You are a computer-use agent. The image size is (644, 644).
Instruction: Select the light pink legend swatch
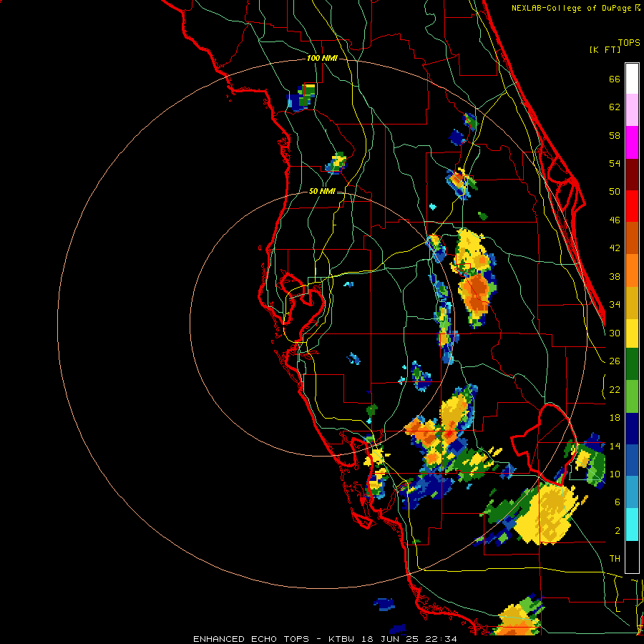point(632,110)
